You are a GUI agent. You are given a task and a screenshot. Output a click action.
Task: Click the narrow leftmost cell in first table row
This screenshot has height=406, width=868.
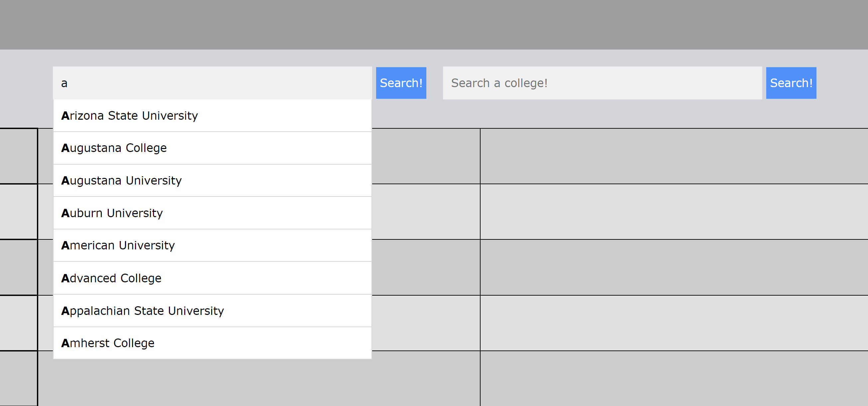point(18,156)
